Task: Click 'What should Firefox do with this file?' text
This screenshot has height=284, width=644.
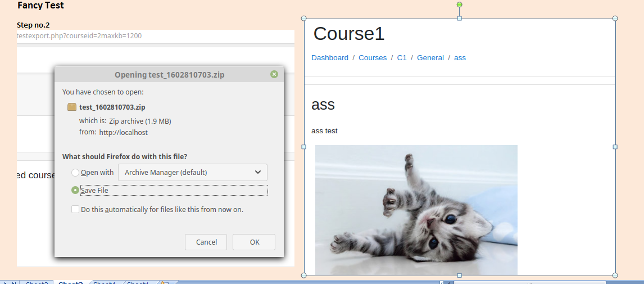Action: click(x=125, y=156)
